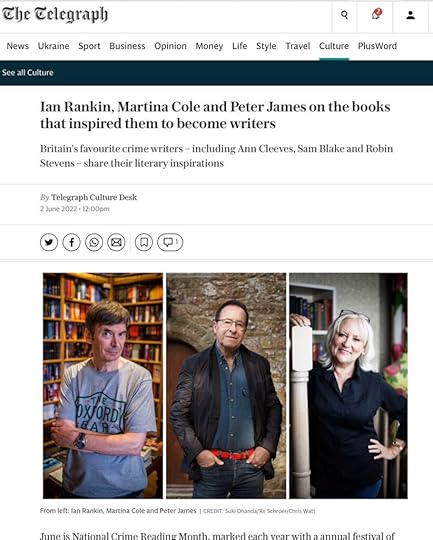The width and height of the screenshot is (433, 540).
Task: Share the article via WhatsApp
Action: pyautogui.click(x=94, y=242)
